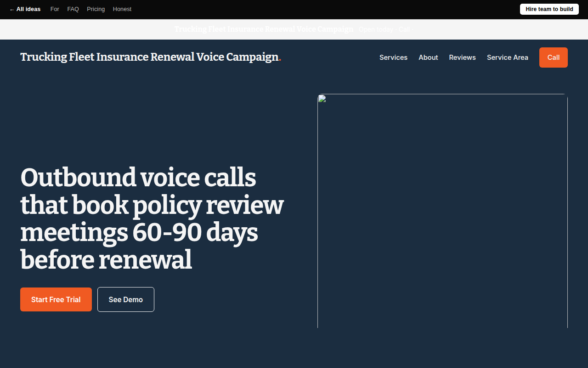The image size is (588, 368).
Task: Open the FAQ link in top bar
Action: pyautogui.click(x=73, y=9)
